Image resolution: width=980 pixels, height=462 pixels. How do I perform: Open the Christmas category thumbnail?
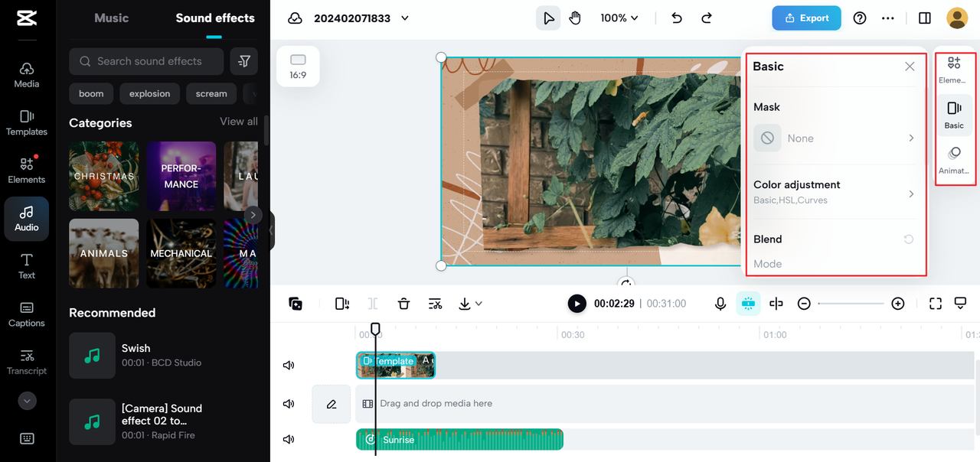(104, 176)
